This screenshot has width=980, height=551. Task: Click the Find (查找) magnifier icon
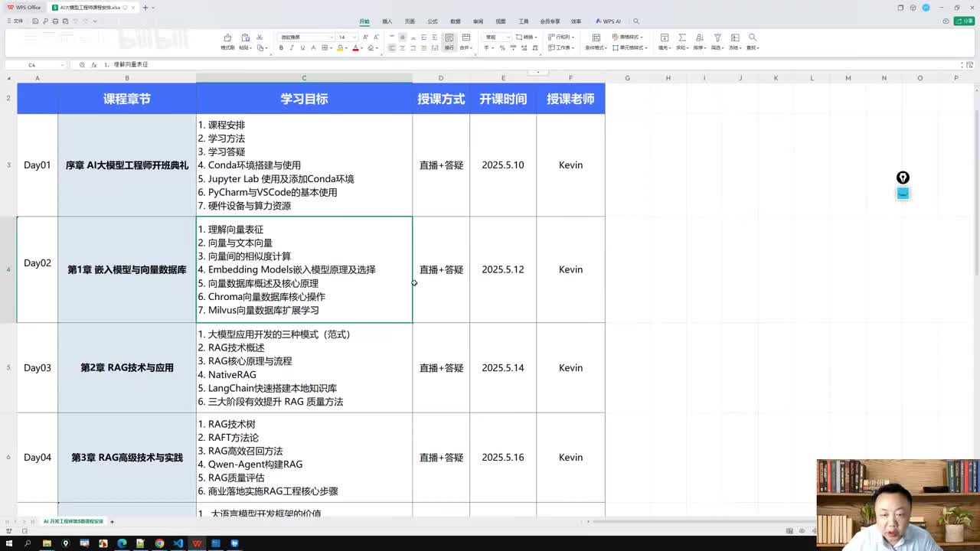pos(753,37)
